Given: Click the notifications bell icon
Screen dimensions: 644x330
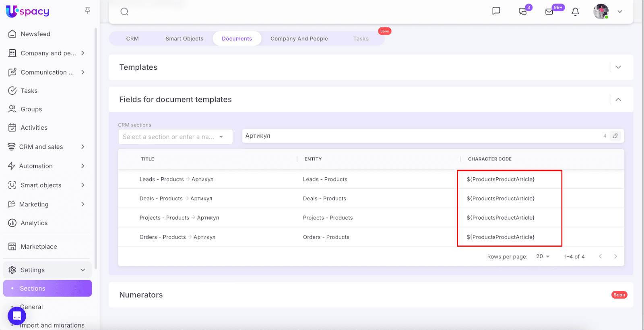Looking at the screenshot, I should 575,12.
